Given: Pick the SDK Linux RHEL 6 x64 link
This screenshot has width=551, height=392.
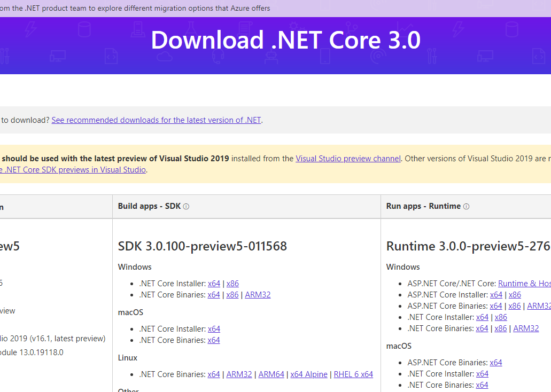Looking at the screenshot, I should click(353, 374).
